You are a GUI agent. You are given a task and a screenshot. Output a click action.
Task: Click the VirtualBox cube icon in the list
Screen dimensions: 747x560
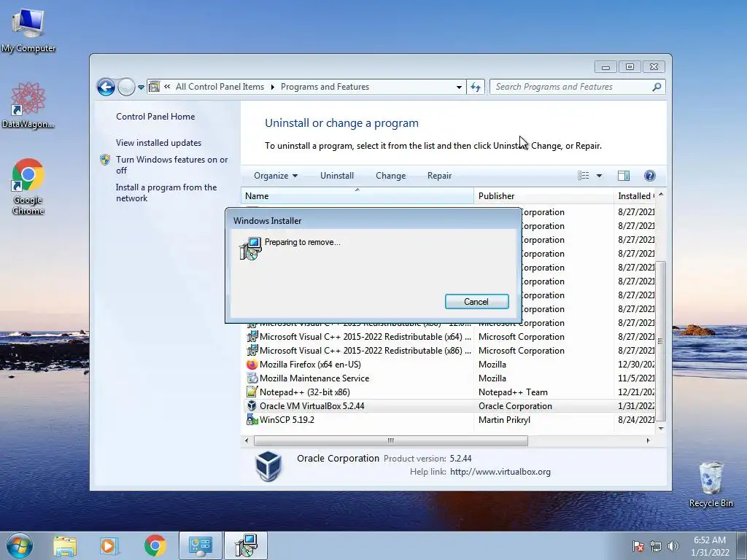click(252, 405)
